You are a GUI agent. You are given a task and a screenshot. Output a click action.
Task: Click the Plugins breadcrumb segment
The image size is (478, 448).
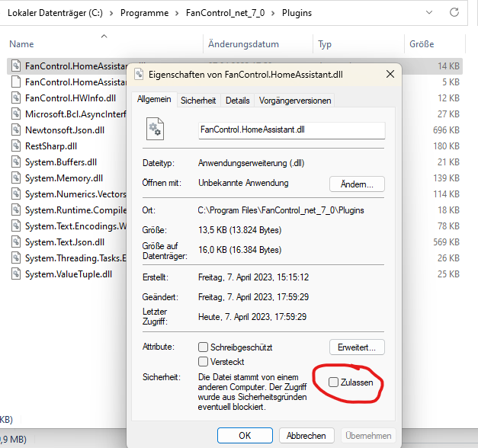297,13
